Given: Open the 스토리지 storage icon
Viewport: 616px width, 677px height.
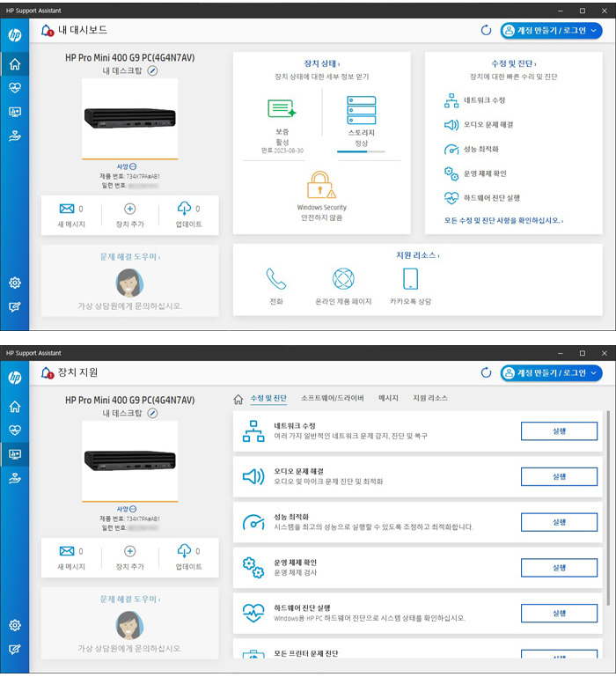Looking at the screenshot, I should point(362,110).
